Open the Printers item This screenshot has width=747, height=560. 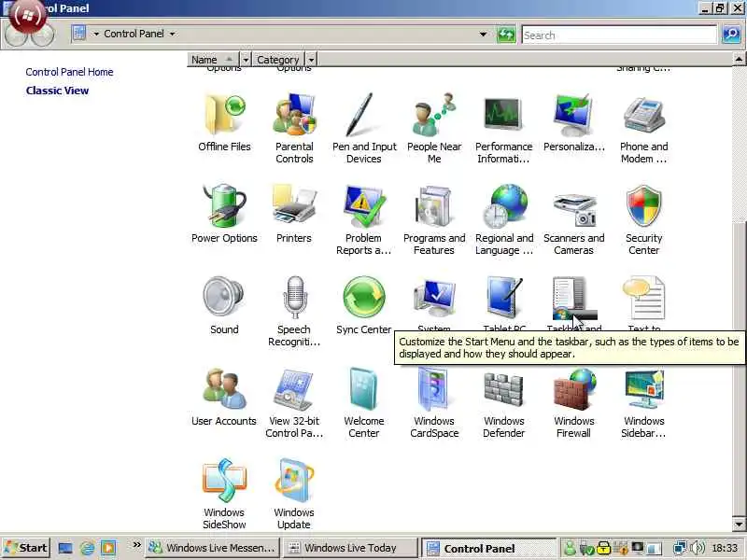pyautogui.click(x=294, y=214)
